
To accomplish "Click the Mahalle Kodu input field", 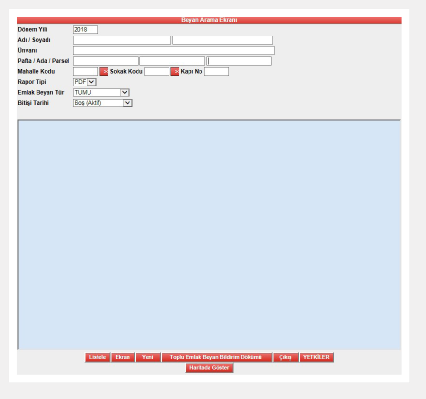I will pyautogui.click(x=85, y=71).
